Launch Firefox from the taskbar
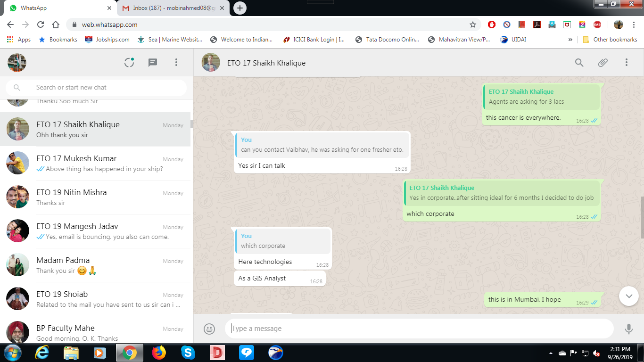 (x=159, y=353)
